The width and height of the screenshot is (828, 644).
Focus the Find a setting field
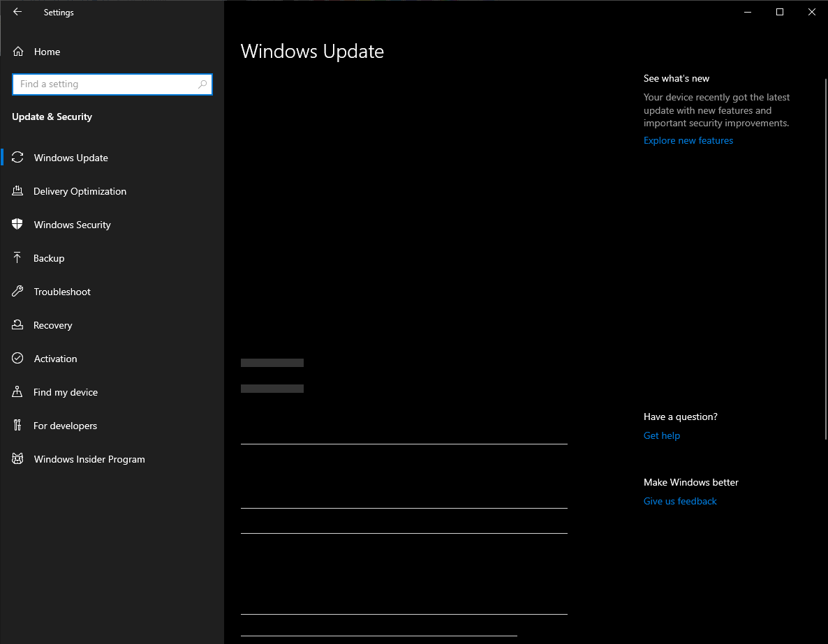(112, 84)
